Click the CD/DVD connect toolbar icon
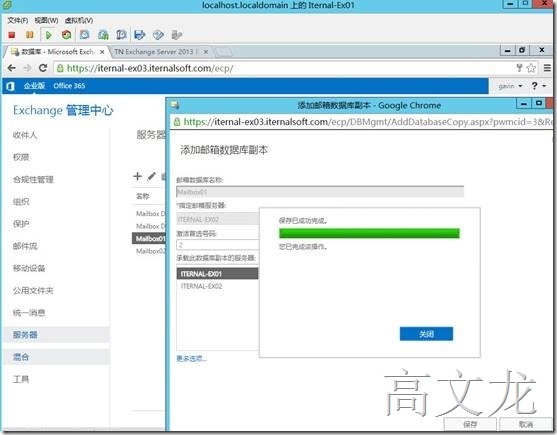This screenshot has width=557, height=435. (158, 35)
